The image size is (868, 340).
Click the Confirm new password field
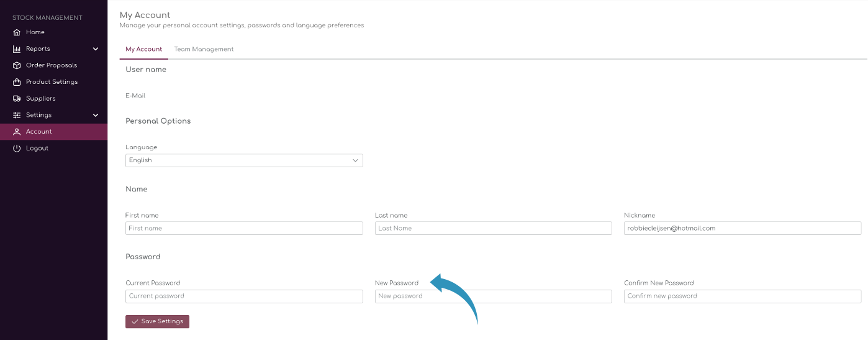click(x=743, y=296)
